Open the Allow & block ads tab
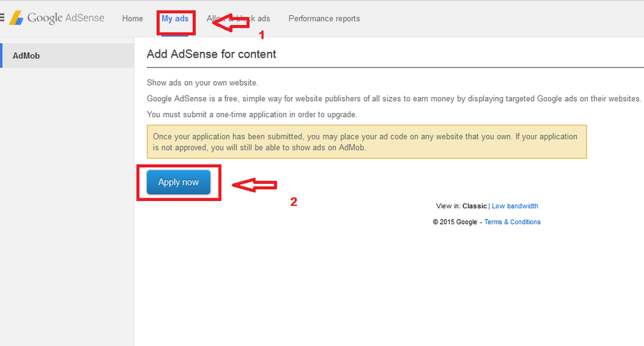 coord(238,19)
